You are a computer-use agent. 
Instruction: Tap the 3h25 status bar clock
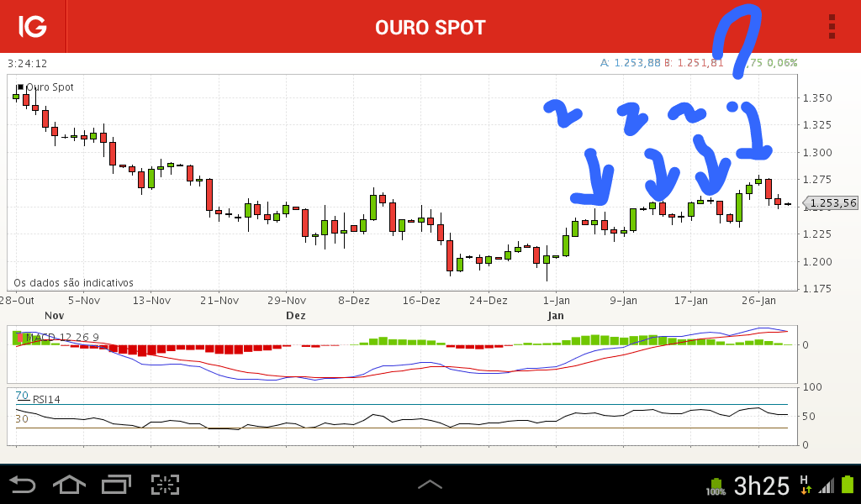[761, 486]
